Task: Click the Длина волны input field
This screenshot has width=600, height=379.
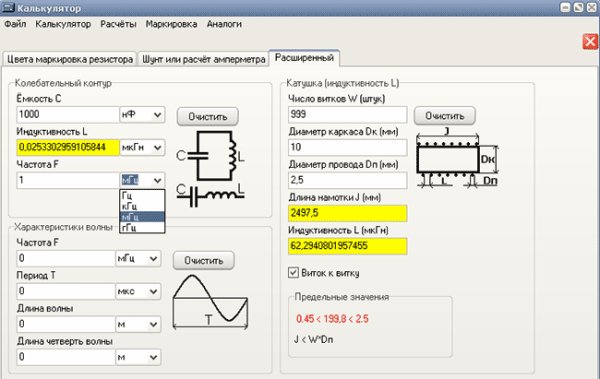Action: coord(66,324)
